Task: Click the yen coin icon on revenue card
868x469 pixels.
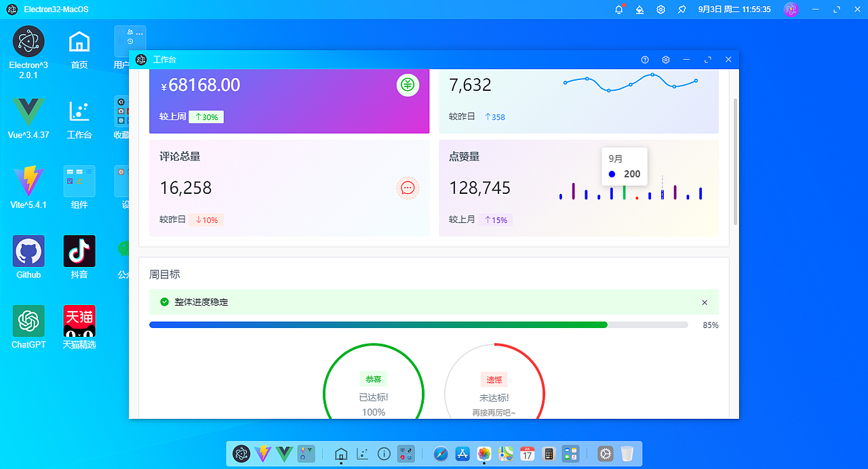Action: 408,85
